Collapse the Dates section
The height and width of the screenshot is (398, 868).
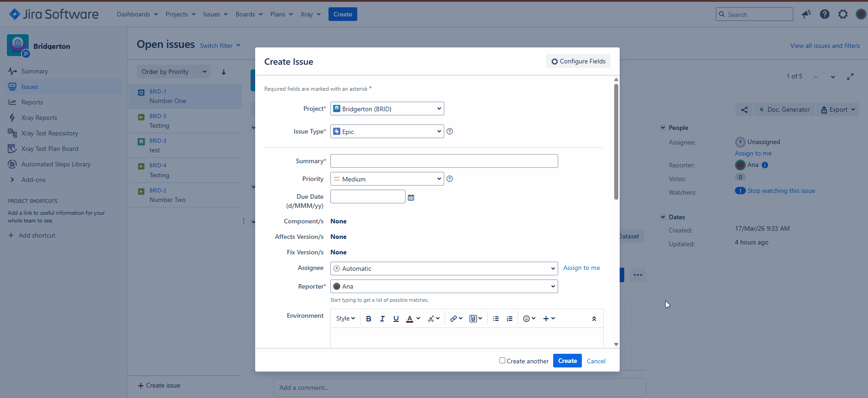tap(663, 217)
